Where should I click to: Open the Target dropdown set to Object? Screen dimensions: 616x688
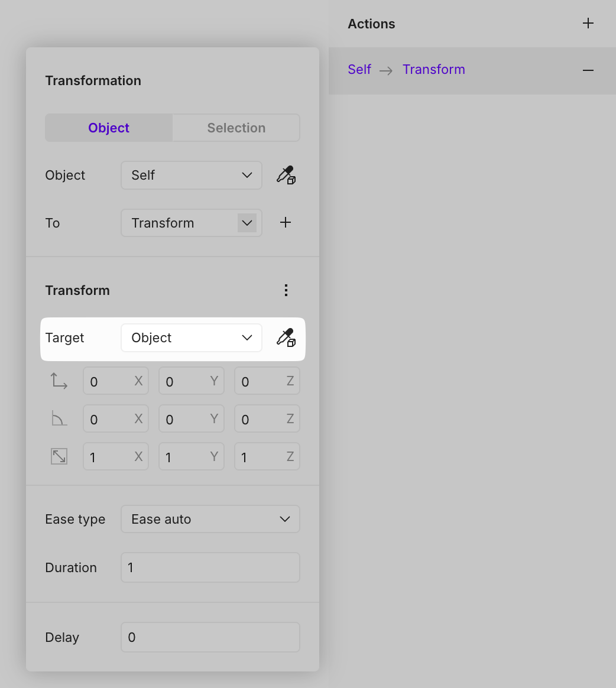point(191,337)
